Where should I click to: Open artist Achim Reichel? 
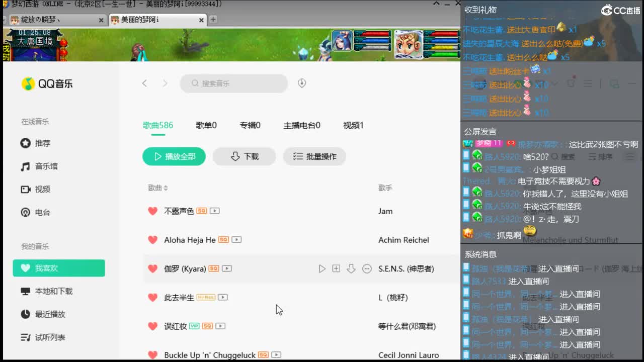(x=404, y=240)
